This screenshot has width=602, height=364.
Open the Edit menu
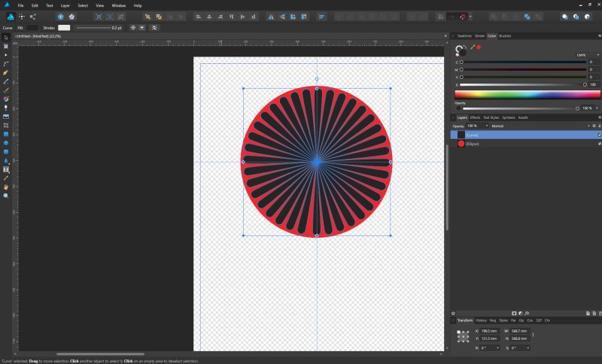click(x=35, y=6)
